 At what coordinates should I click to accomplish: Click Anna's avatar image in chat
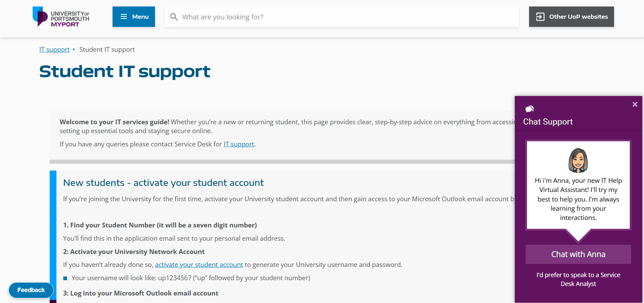[x=578, y=160]
